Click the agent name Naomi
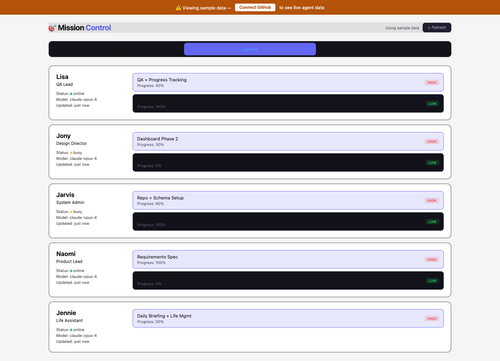 tap(66, 254)
